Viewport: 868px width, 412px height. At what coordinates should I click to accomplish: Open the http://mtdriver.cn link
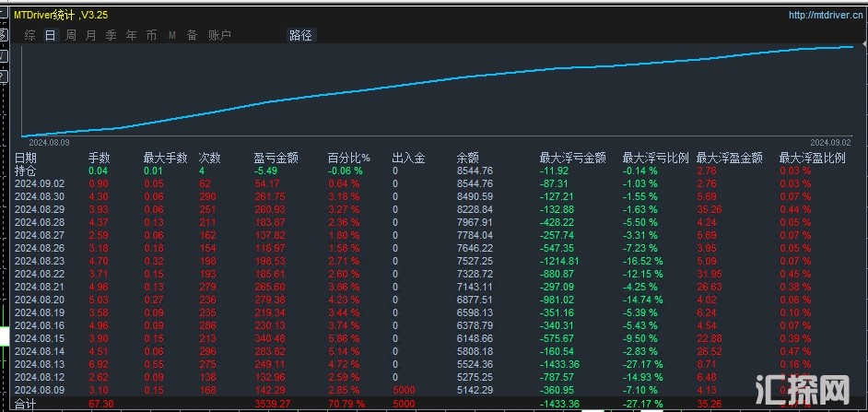pos(826,15)
